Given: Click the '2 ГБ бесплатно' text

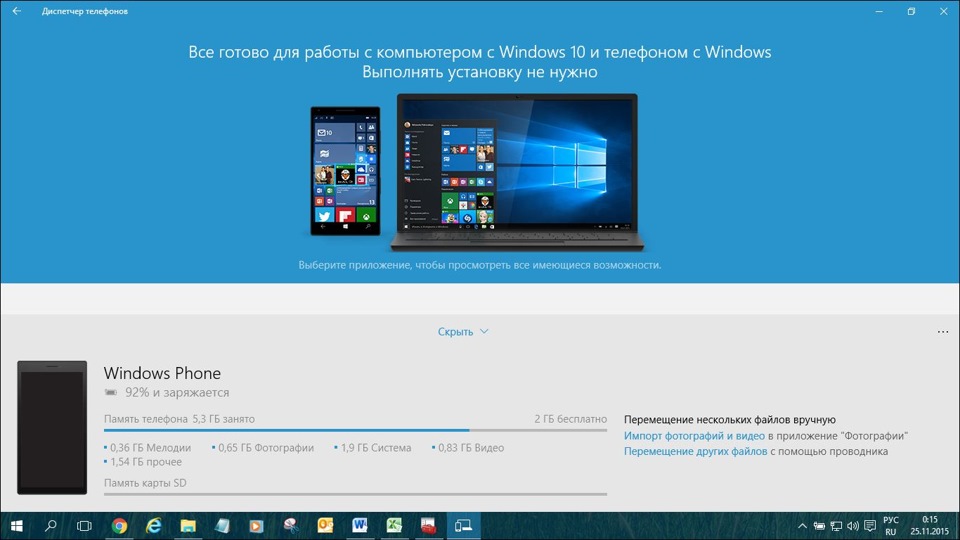Looking at the screenshot, I should click(x=570, y=419).
